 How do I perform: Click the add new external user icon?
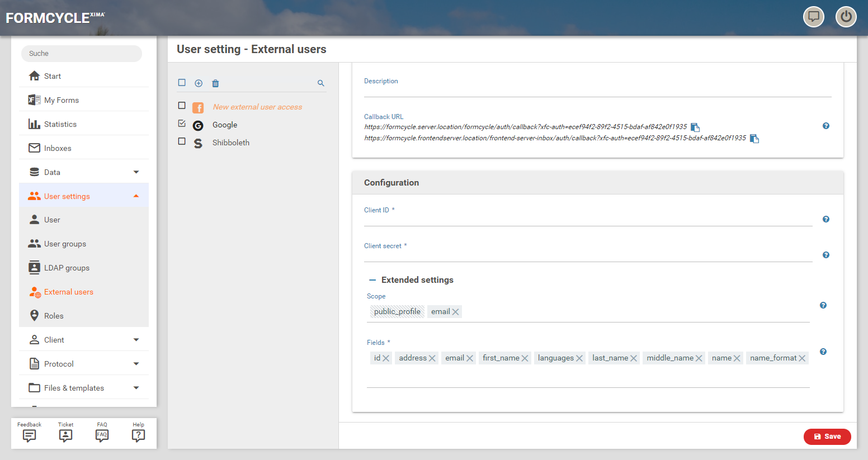click(x=199, y=83)
